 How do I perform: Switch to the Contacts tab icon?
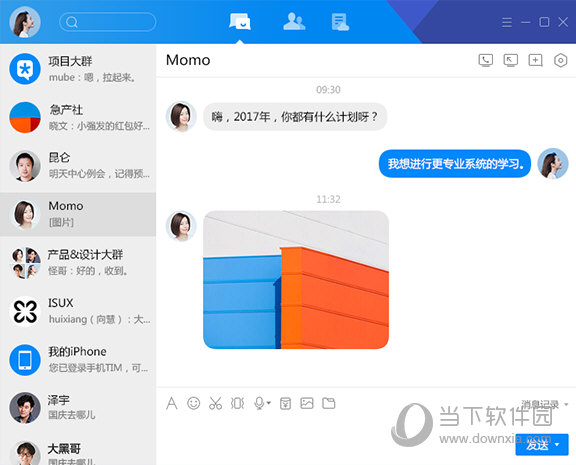click(294, 21)
